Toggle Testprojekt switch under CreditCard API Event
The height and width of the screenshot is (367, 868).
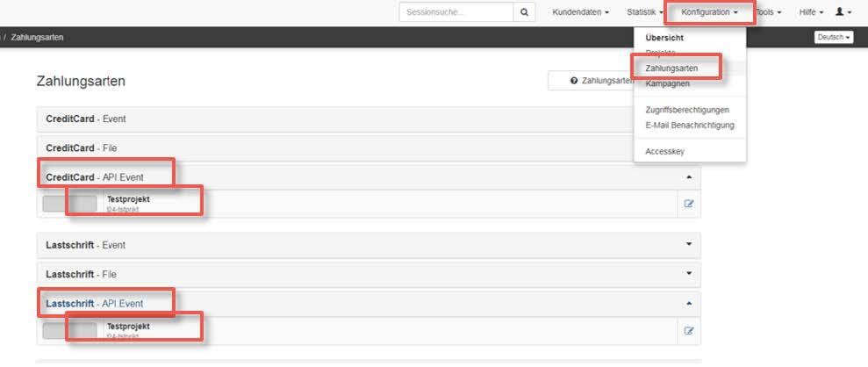[69, 204]
